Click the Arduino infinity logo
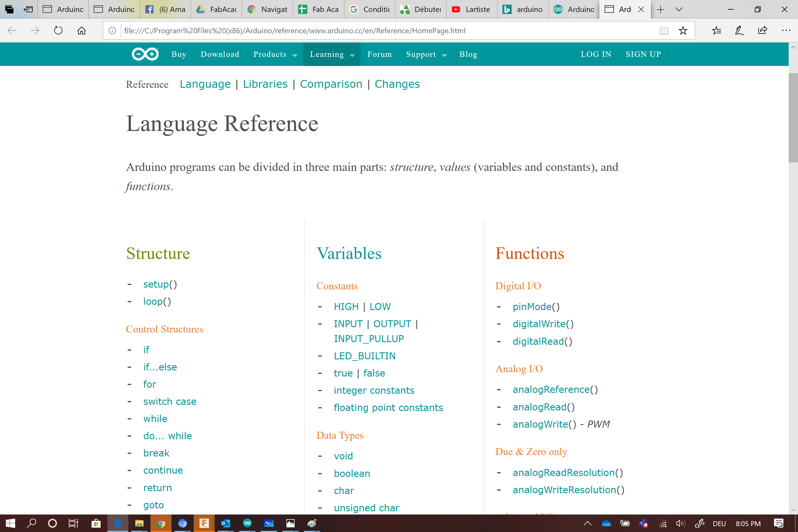Viewport: 798px width, 532px height. (145, 54)
